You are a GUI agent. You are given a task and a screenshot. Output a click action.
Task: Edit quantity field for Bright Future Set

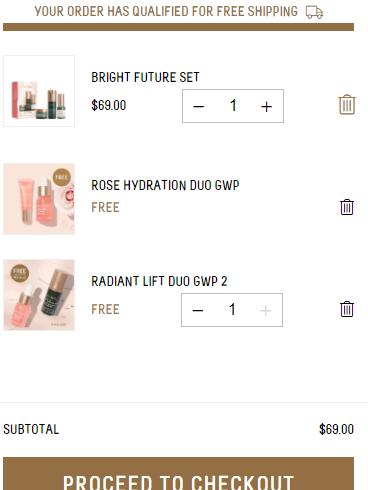coord(233,106)
